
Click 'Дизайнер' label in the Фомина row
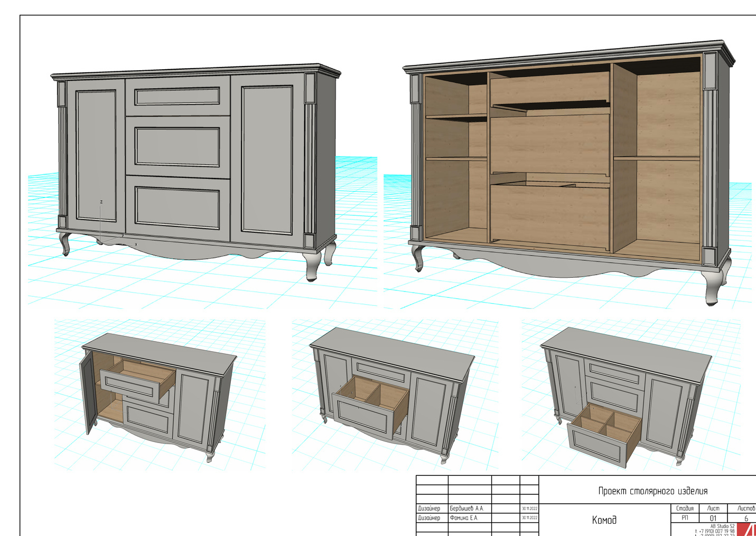(429, 518)
